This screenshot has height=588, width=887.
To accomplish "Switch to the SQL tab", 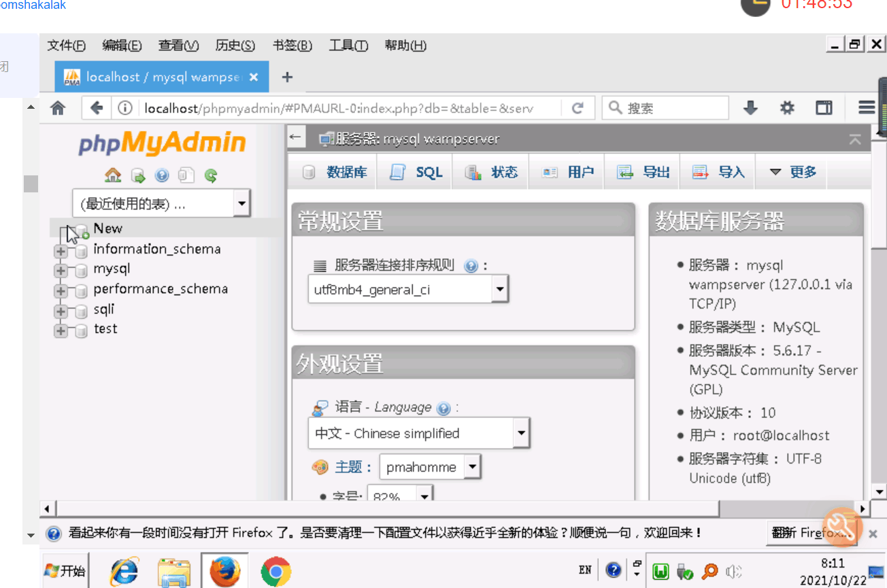I will click(416, 172).
